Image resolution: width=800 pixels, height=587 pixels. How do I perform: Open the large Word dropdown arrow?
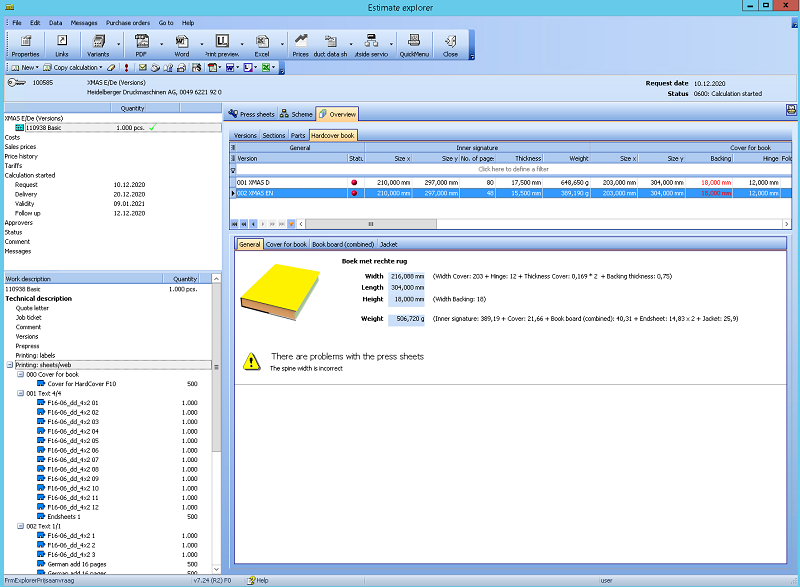click(202, 44)
